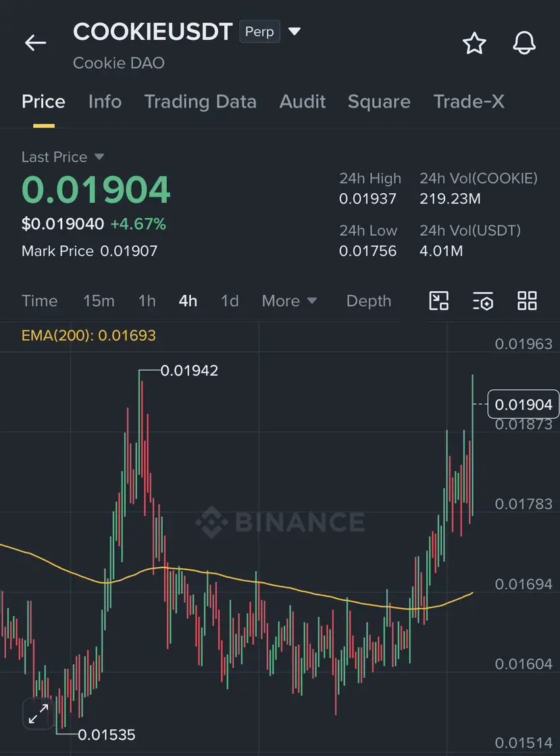Add COOKIEUSDT to favorites with star icon

(x=474, y=43)
